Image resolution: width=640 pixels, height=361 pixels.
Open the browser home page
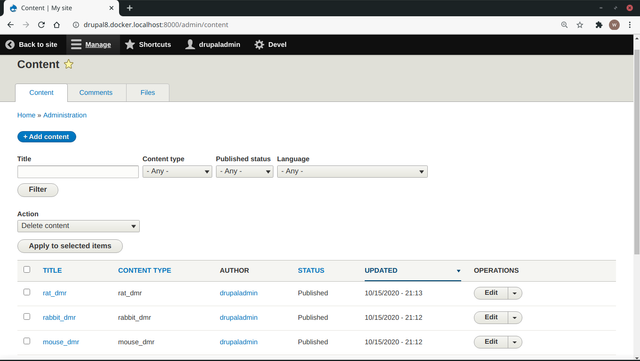click(57, 25)
